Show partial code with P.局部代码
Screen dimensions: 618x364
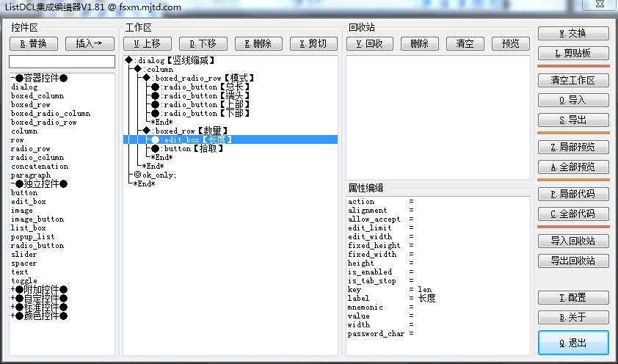pyautogui.click(x=573, y=194)
